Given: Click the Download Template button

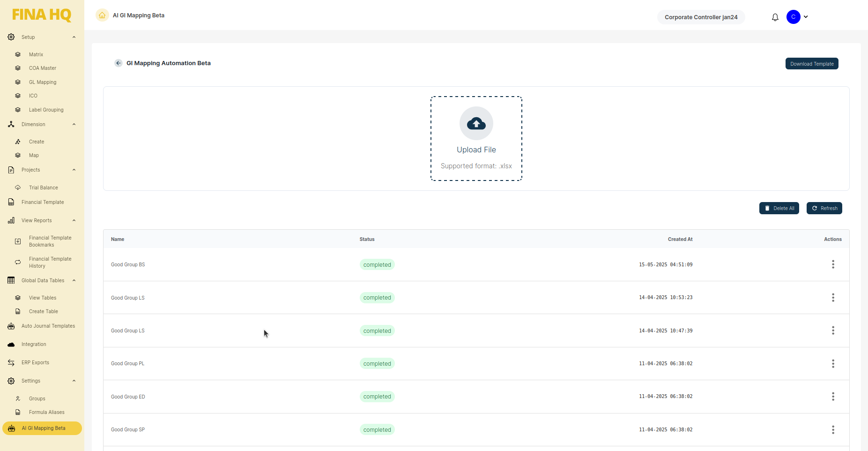Looking at the screenshot, I should pyautogui.click(x=812, y=64).
